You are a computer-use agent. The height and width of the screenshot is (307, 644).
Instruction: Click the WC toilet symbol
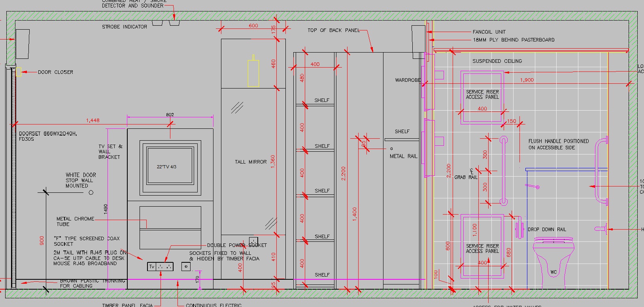pyautogui.click(x=553, y=262)
